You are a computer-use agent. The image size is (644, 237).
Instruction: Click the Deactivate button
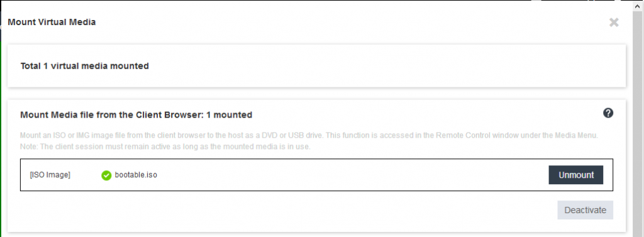(x=585, y=211)
